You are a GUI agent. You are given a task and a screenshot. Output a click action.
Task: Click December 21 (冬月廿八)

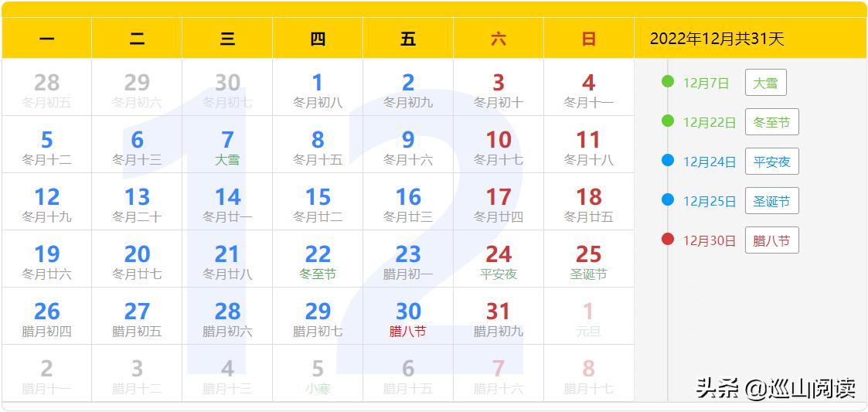pos(227,259)
